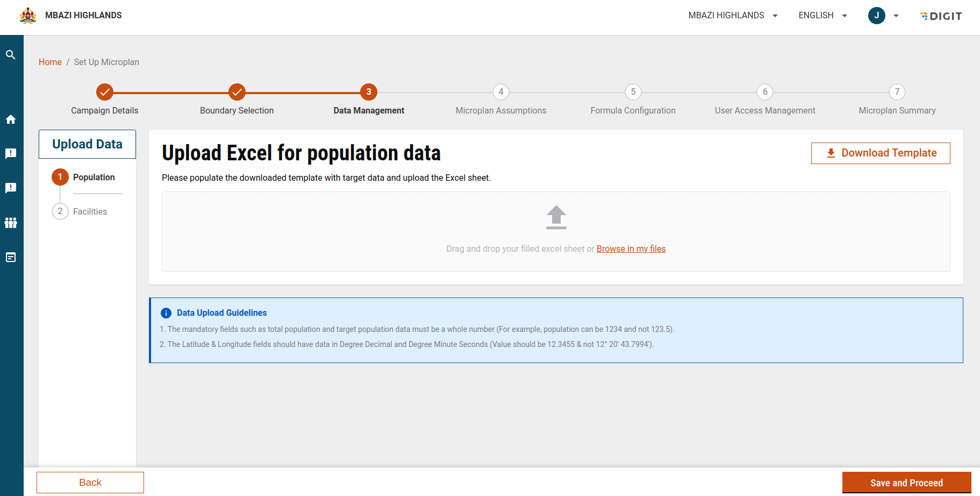The height and width of the screenshot is (496, 980).
Task: Click the Browse in my files link
Action: coord(631,249)
